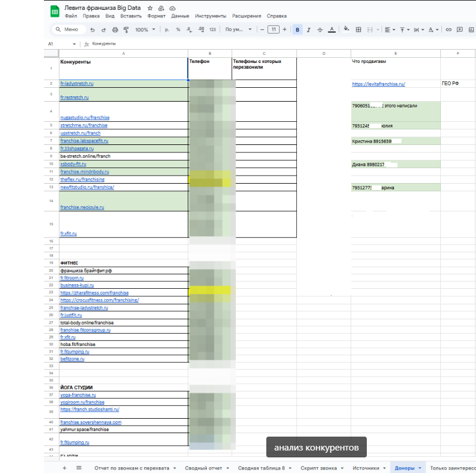The image size is (476, 473).
Task: Open the fr.xfit.ru link in row 15
Action: (x=68, y=234)
